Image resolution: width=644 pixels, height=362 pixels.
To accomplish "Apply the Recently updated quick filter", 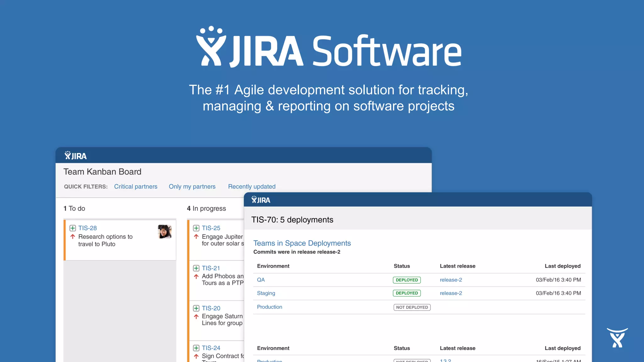I will click(252, 187).
